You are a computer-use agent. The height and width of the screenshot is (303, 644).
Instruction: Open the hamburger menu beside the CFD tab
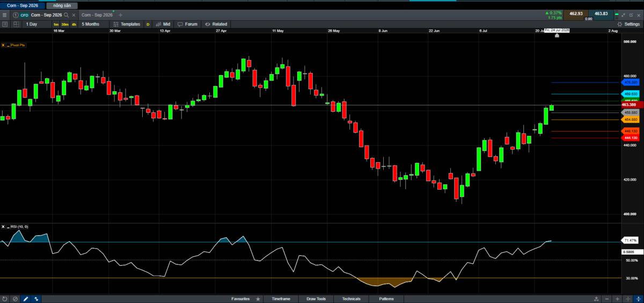tap(5, 15)
